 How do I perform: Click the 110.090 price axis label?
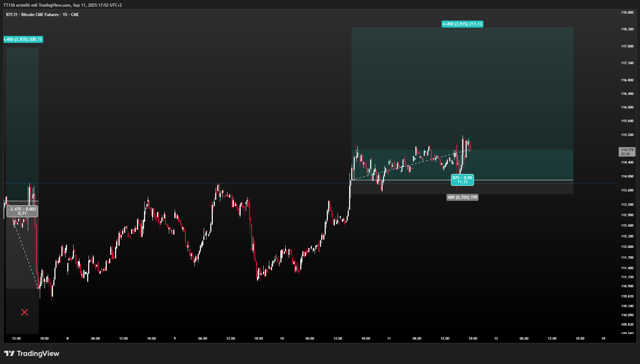[627, 315]
